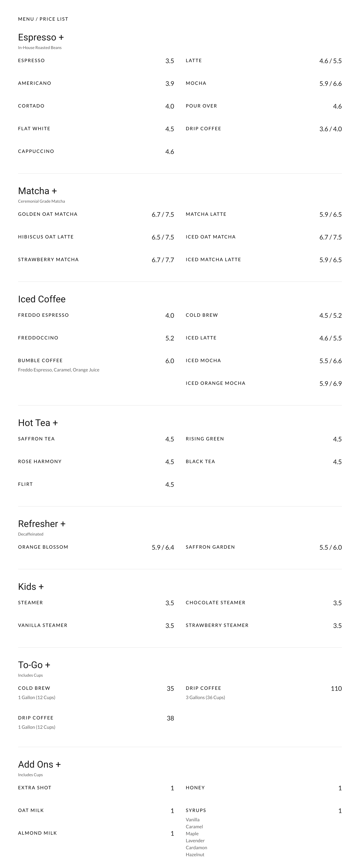Click the Refresher + section heading
Viewport: 364px width, 868px height.
[x=42, y=524]
